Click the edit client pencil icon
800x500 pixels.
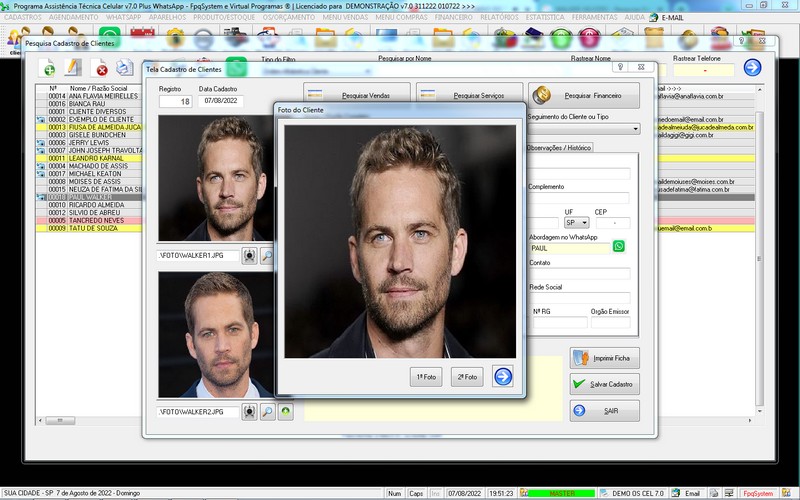click(x=73, y=67)
